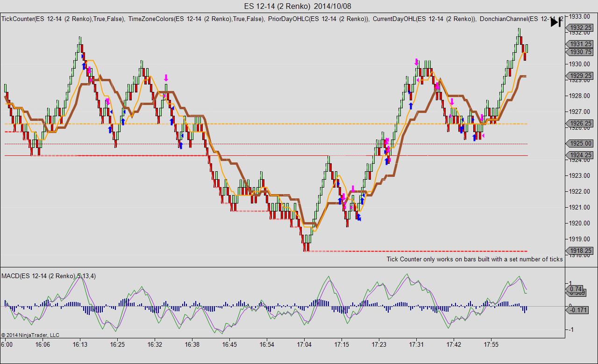Click the 1925.00 price level marker

tap(581, 144)
